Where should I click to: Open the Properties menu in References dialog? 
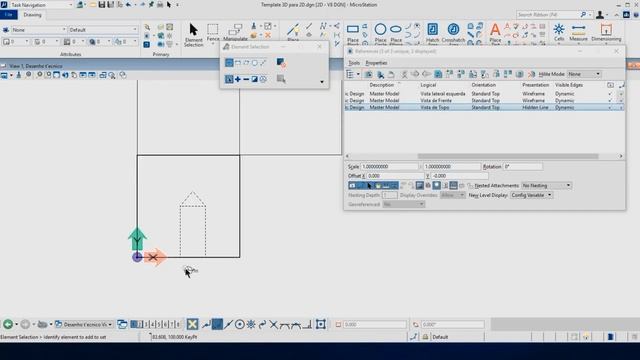(x=376, y=63)
